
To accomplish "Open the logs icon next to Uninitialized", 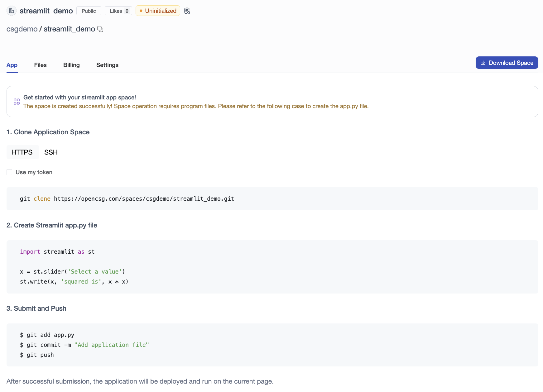I will [x=187, y=11].
